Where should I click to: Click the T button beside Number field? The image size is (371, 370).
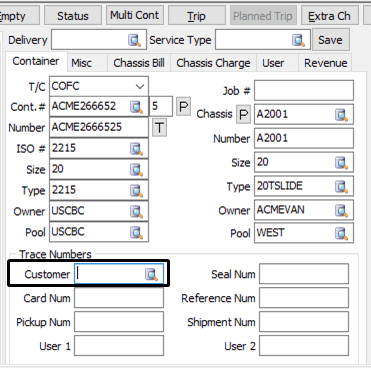click(x=160, y=128)
